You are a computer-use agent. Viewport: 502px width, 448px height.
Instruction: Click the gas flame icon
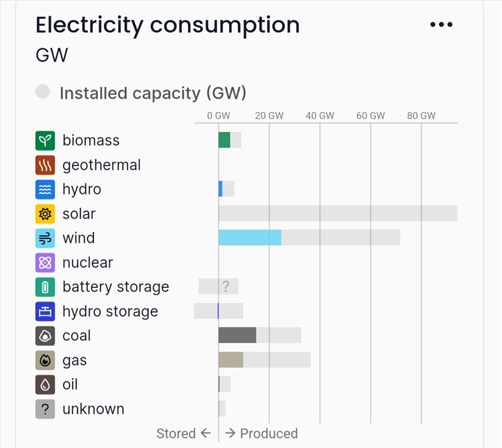pos(45,360)
